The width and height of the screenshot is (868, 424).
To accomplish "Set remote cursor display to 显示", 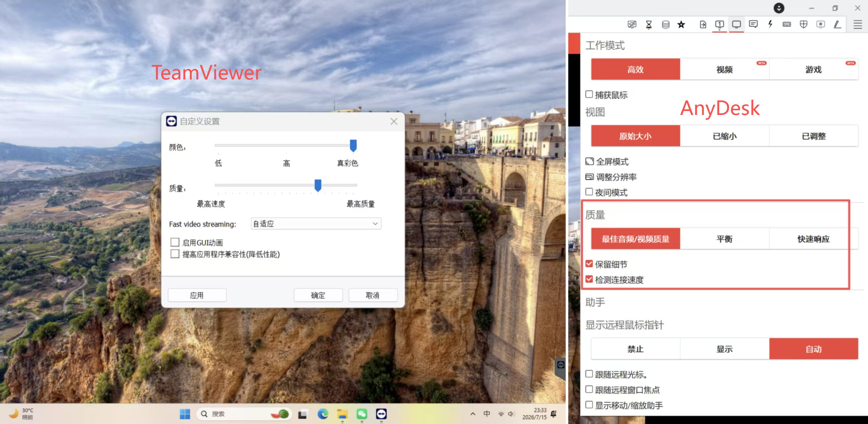I will click(x=724, y=349).
